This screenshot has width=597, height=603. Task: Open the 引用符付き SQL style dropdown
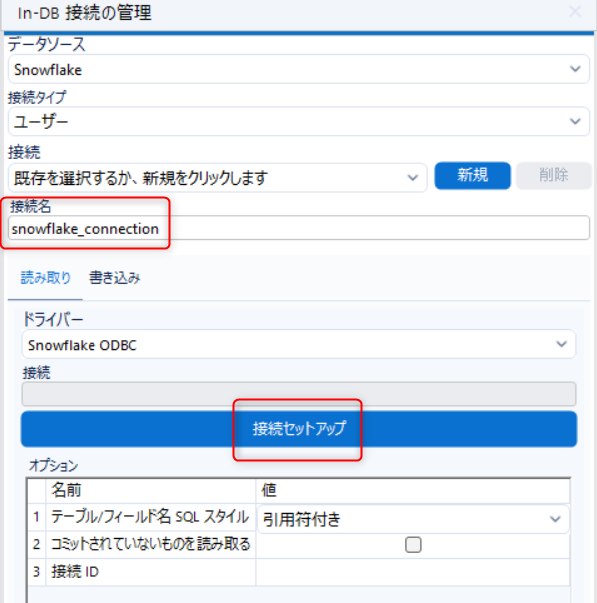[413, 519]
